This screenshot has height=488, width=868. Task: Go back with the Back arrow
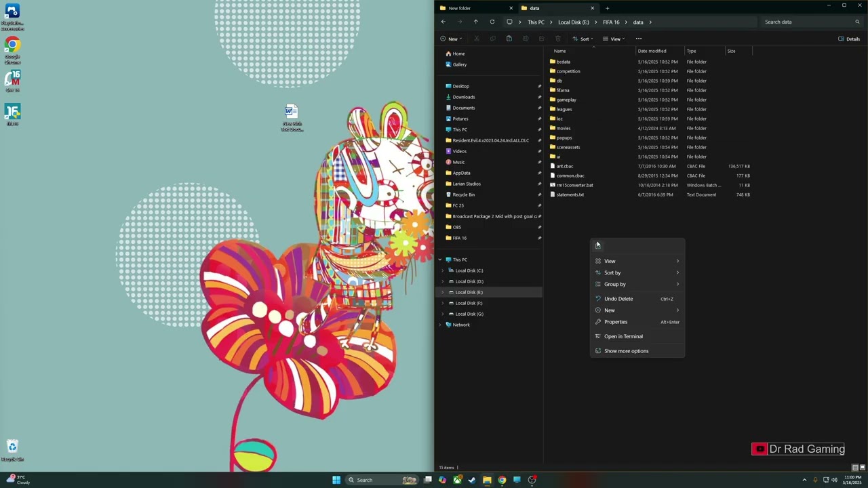tap(443, 22)
